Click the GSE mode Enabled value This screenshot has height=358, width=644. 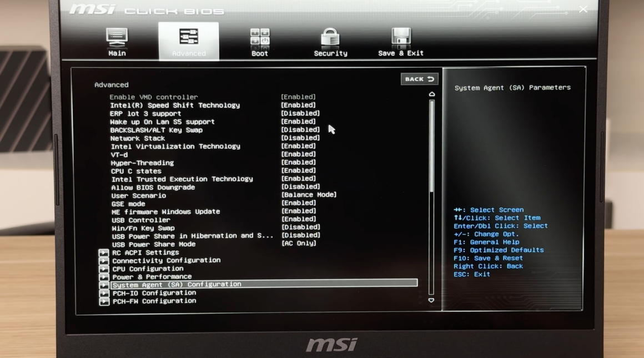click(x=299, y=203)
